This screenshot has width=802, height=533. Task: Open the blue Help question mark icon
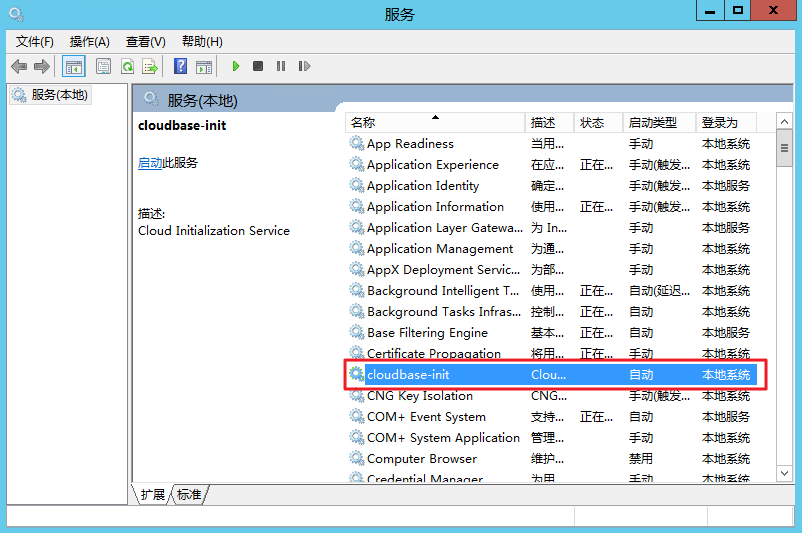[x=180, y=66]
